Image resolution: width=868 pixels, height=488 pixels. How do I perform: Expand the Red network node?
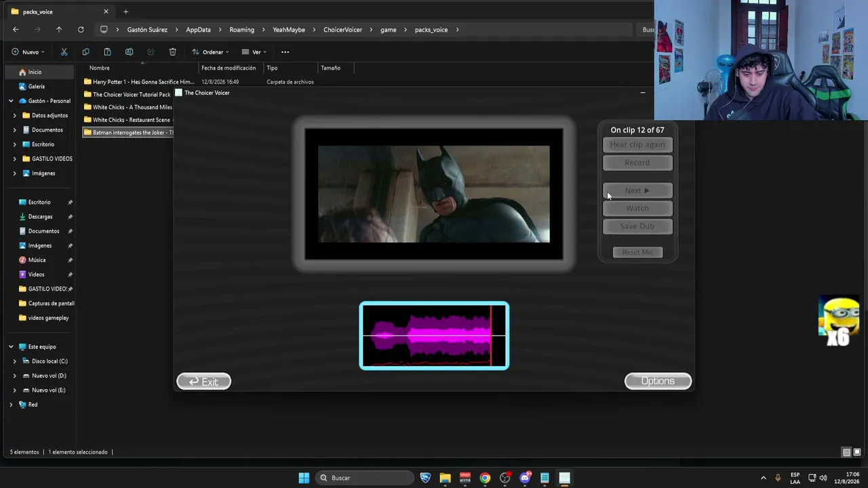click(x=11, y=405)
